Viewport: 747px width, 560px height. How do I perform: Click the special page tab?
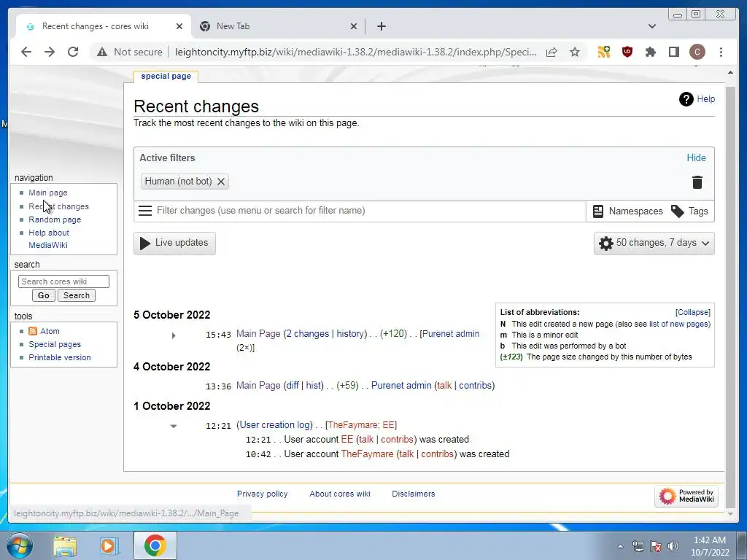[166, 76]
